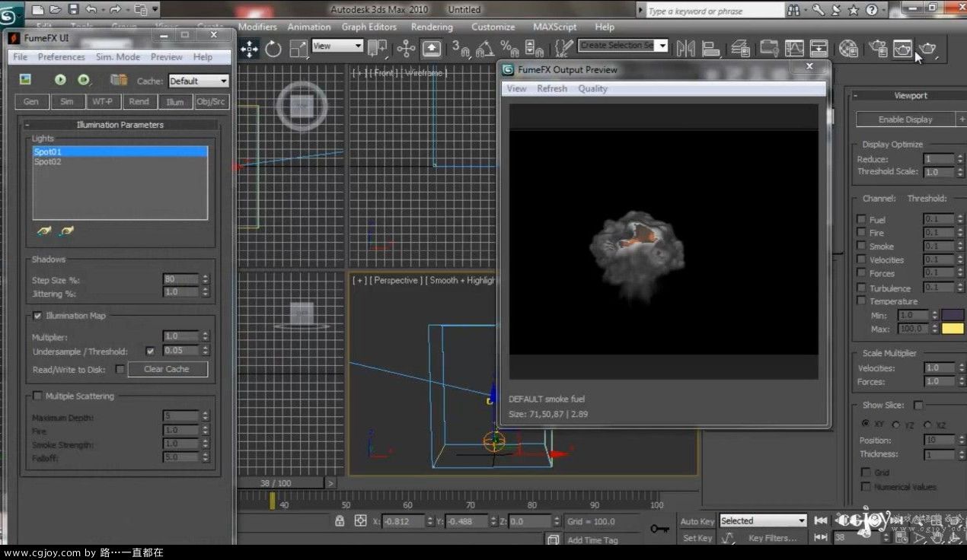Click the Select and Manipulate icon
Viewport: 967px width, 560px height.
[x=406, y=49]
